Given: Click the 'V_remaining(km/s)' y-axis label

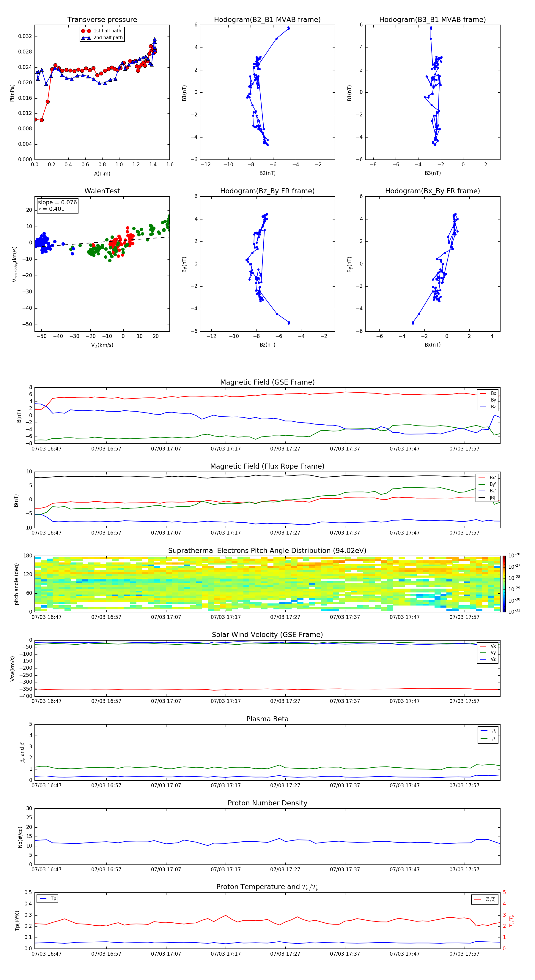Looking at the screenshot, I should tap(15, 264).
